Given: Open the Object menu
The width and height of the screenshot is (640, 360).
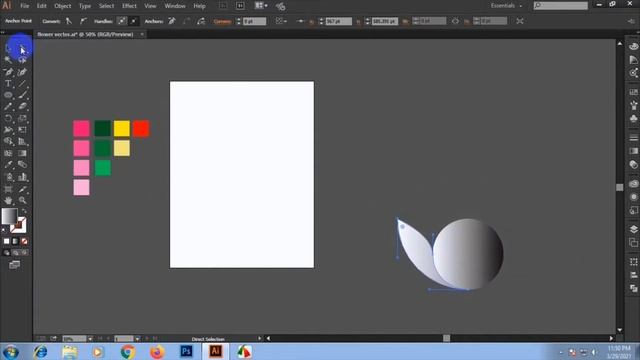Looking at the screenshot, I should click(x=62, y=6).
